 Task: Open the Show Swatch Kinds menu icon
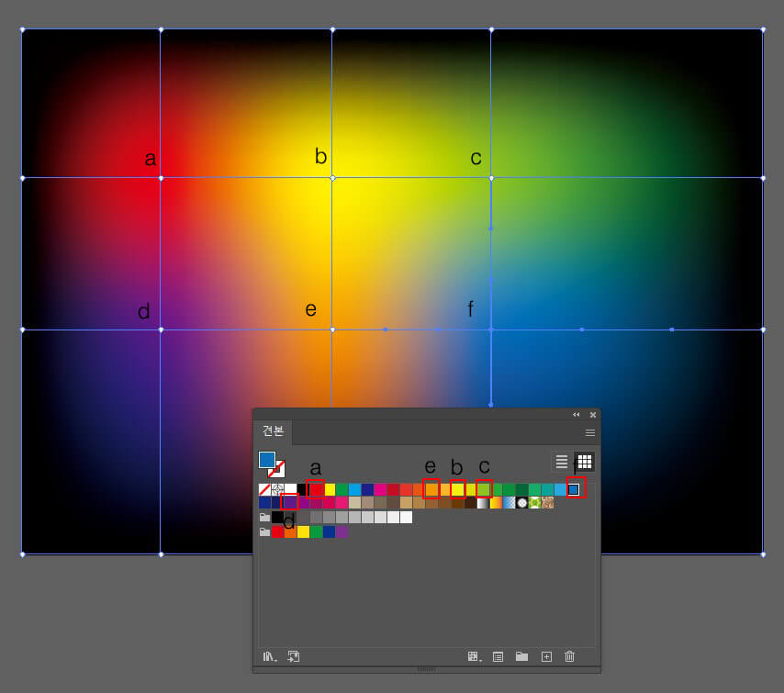tap(474, 656)
